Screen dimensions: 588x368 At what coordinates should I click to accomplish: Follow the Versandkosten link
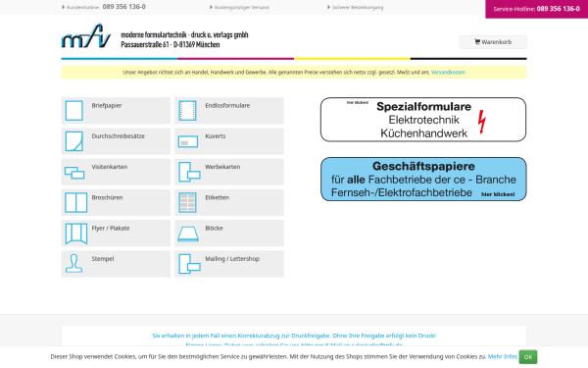(448, 72)
